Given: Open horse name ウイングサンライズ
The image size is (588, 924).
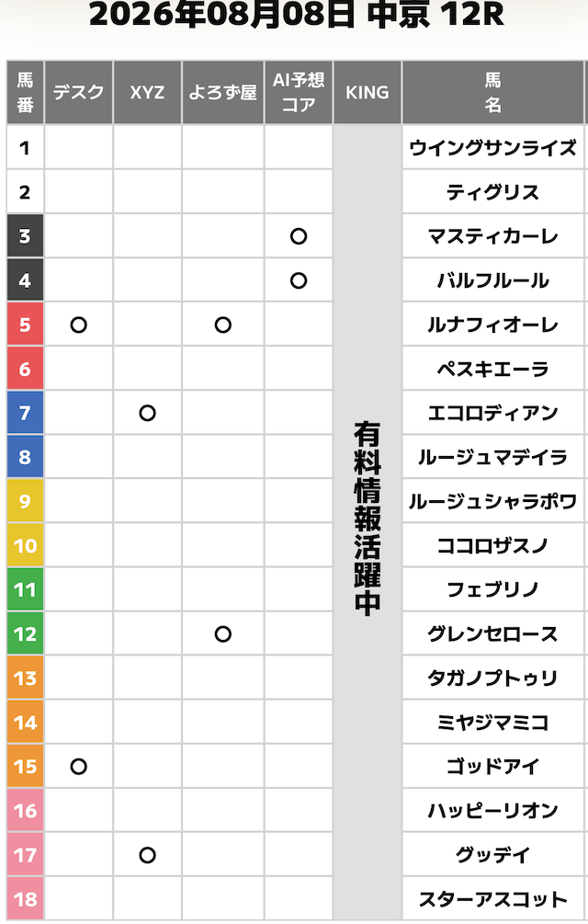Looking at the screenshot, I should 492,147.
